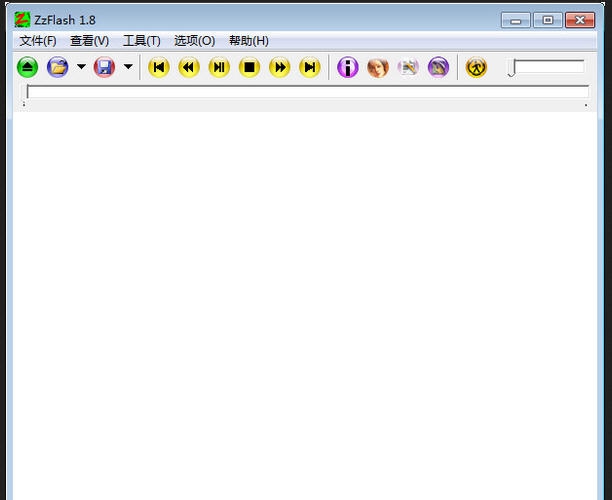Screen dimensions: 612x500
Task: Open the 查看(V) menu
Action: 89,41
